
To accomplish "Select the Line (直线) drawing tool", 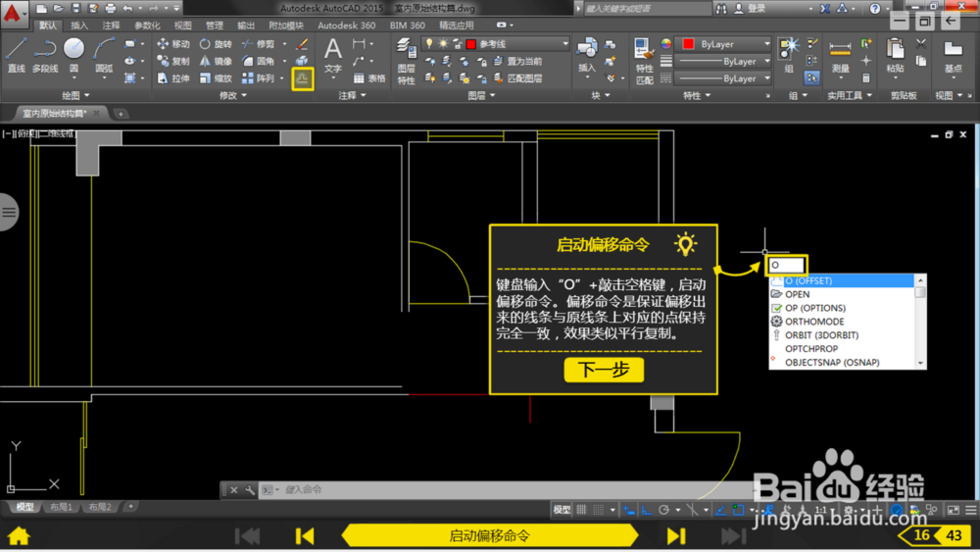I will coord(17,56).
